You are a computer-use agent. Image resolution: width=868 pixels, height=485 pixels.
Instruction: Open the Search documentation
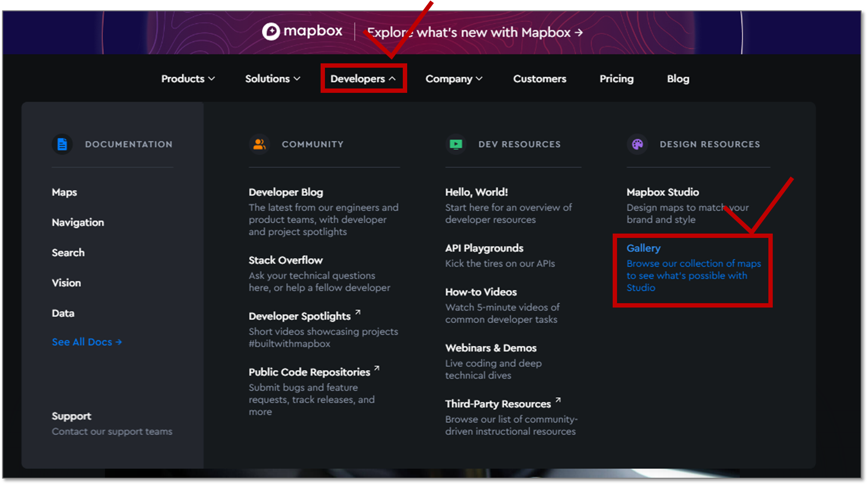68,252
